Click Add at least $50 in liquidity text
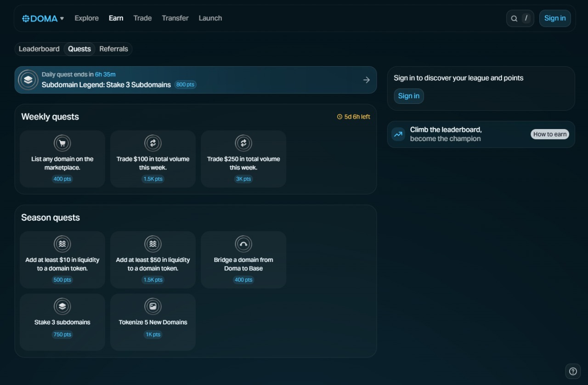Viewport: 588px width, 385px height. click(x=153, y=264)
